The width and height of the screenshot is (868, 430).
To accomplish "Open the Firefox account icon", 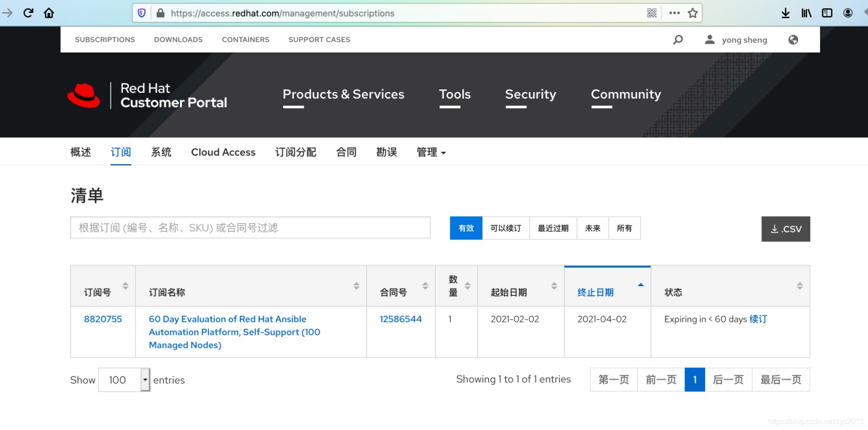I will [x=848, y=13].
